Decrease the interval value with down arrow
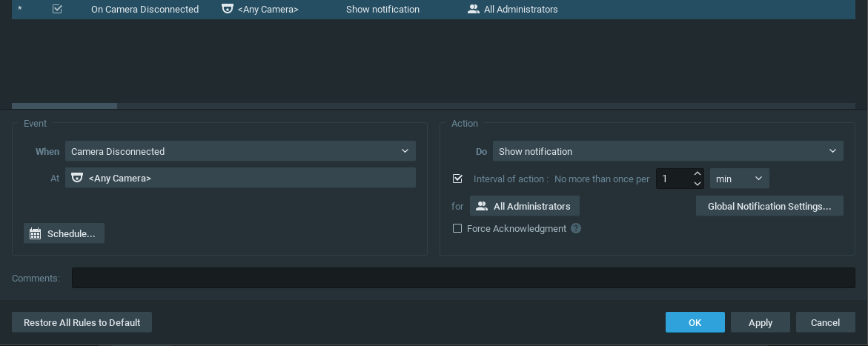Image resolution: width=868 pixels, height=346 pixels. 697,183
